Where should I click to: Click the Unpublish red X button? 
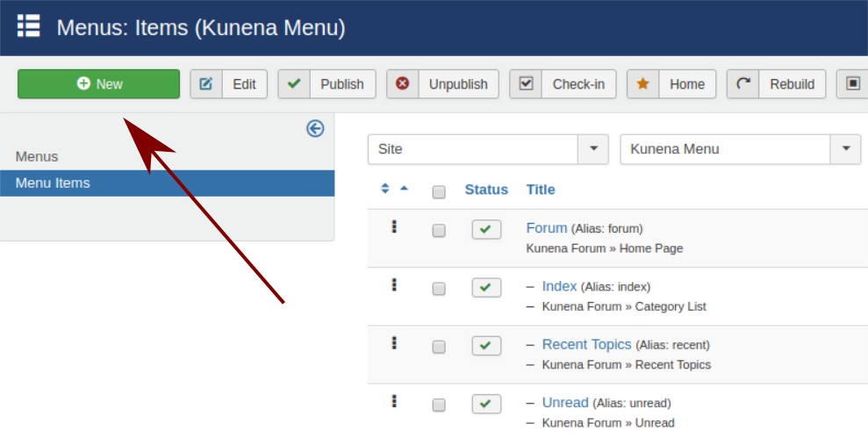click(443, 84)
